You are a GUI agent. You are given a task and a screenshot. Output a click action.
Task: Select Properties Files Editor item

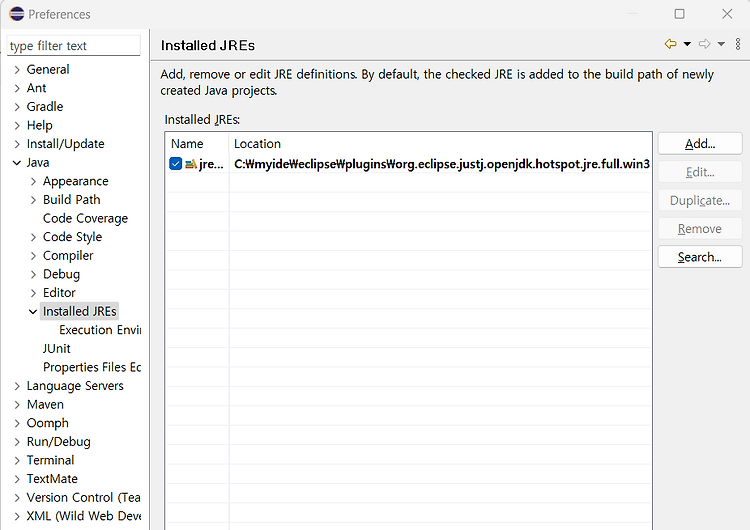click(x=92, y=367)
